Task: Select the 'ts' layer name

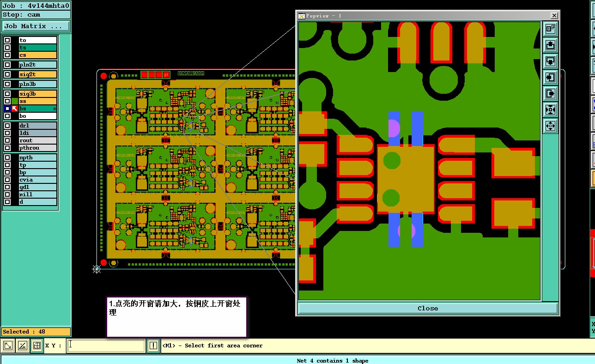Action: tap(37, 48)
